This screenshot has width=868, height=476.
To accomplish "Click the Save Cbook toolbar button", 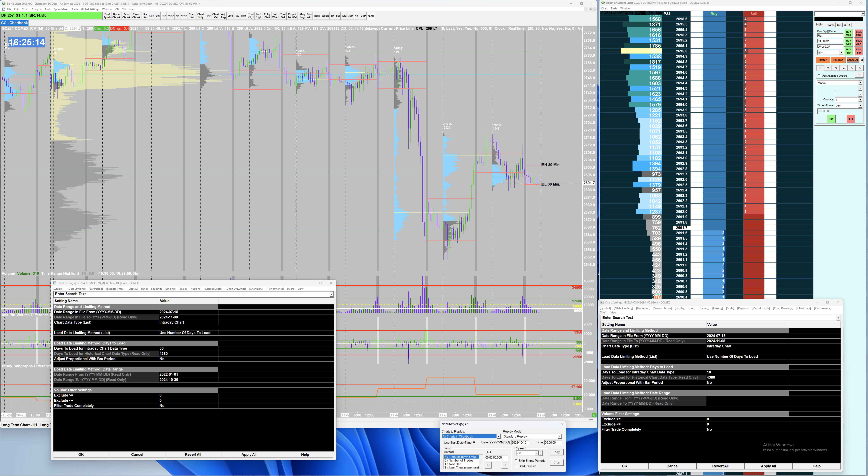I will pos(126,16).
